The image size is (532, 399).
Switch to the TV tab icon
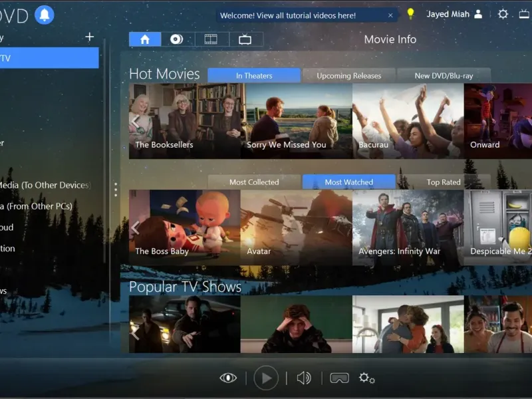(245, 39)
